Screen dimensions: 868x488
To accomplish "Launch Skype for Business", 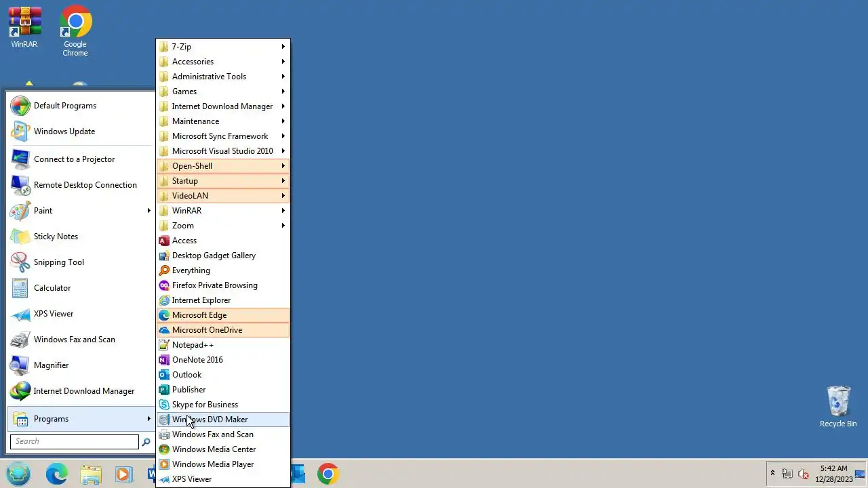I will point(223,405).
